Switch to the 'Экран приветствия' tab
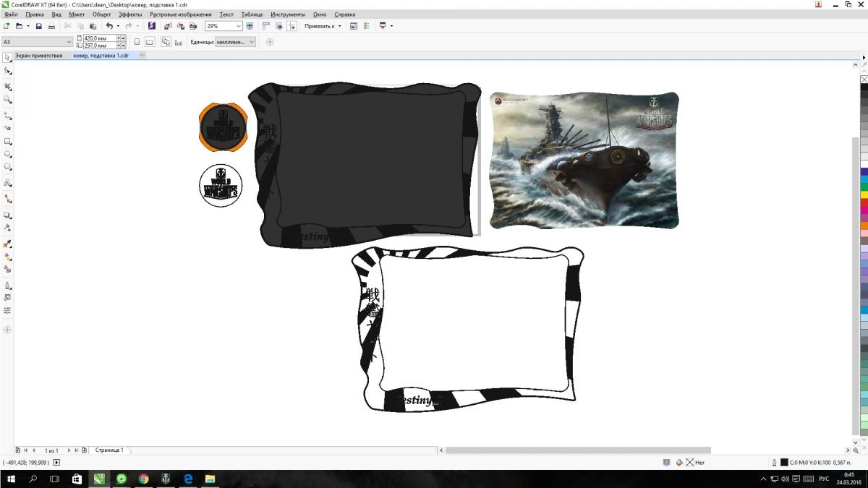 point(39,56)
